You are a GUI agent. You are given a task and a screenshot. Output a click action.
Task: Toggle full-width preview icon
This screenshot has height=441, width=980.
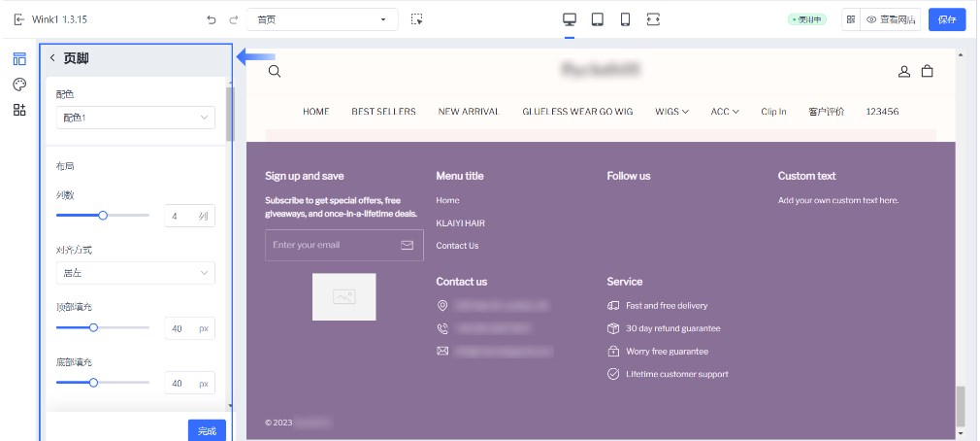(x=653, y=19)
